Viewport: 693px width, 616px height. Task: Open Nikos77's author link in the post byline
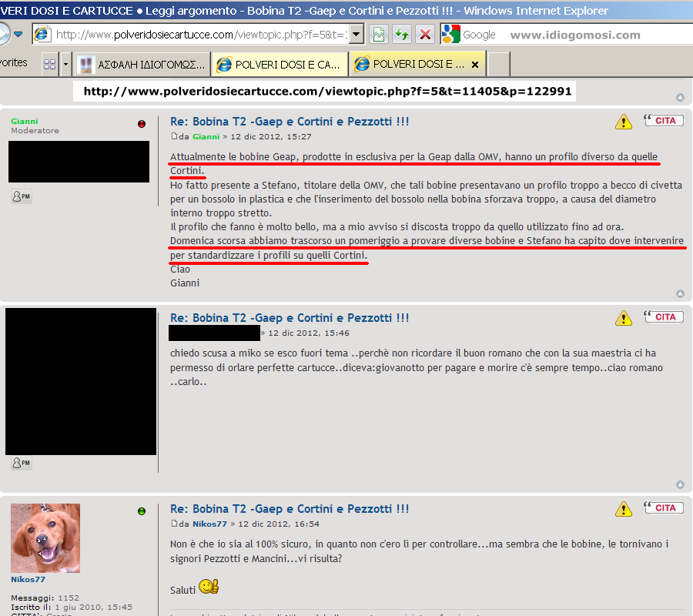coord(209,524)
